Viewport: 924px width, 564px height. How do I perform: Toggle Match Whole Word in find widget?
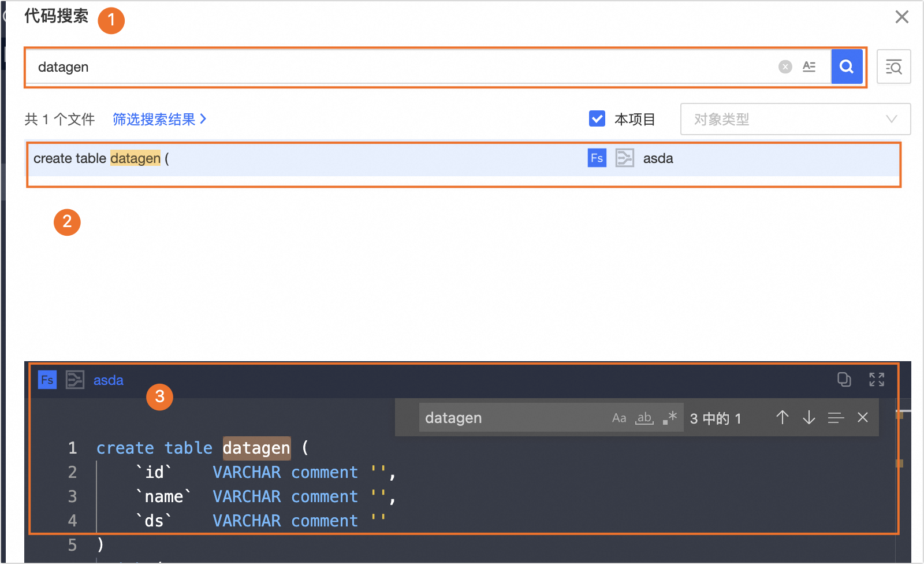coord(644,418)
